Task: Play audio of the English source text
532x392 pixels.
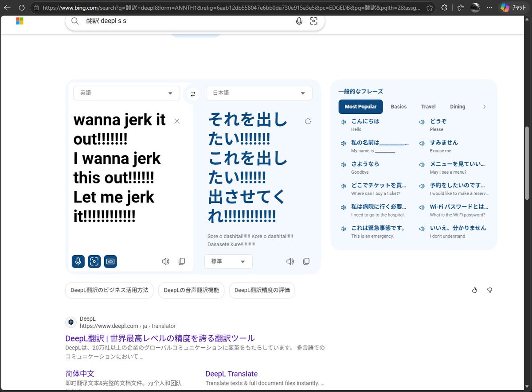Action: click(166, 261)
